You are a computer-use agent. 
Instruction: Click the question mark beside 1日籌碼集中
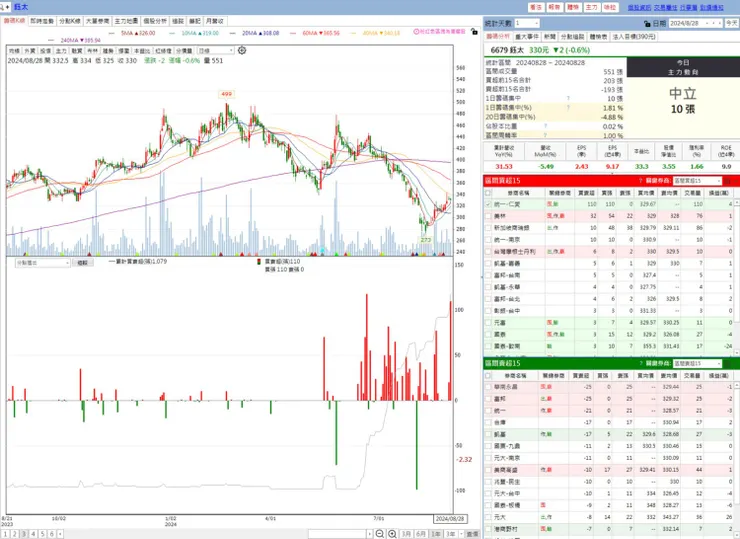tap(568, 98)
